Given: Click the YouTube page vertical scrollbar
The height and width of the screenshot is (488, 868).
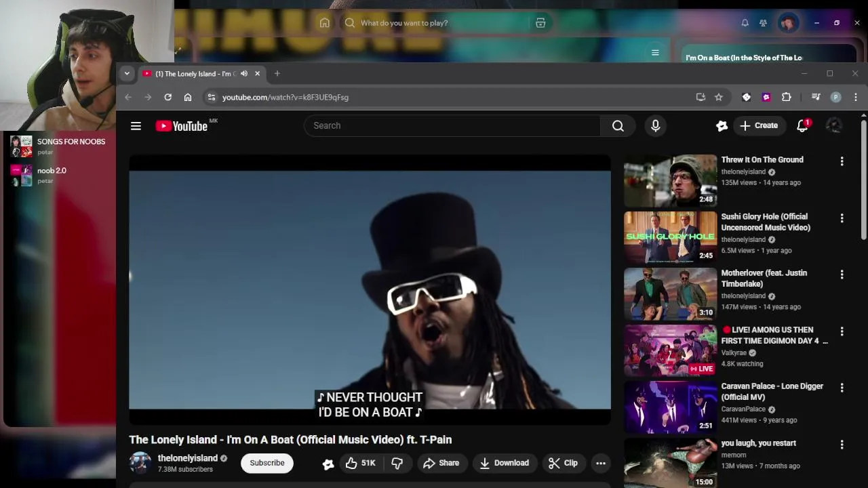Looking at the screenshot, I should tap(863, 181).
